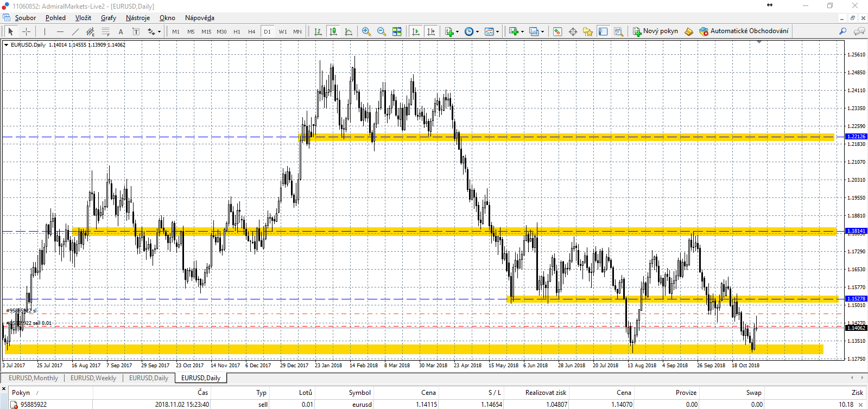Open the Nástroje menu
The height and width of the screenshot is (409, 868).
138,18
